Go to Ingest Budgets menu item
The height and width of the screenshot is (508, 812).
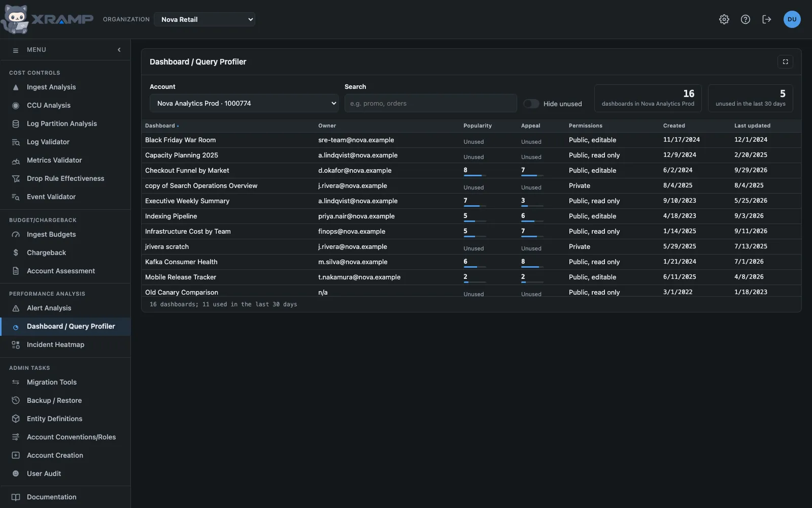tap(65, 235)
